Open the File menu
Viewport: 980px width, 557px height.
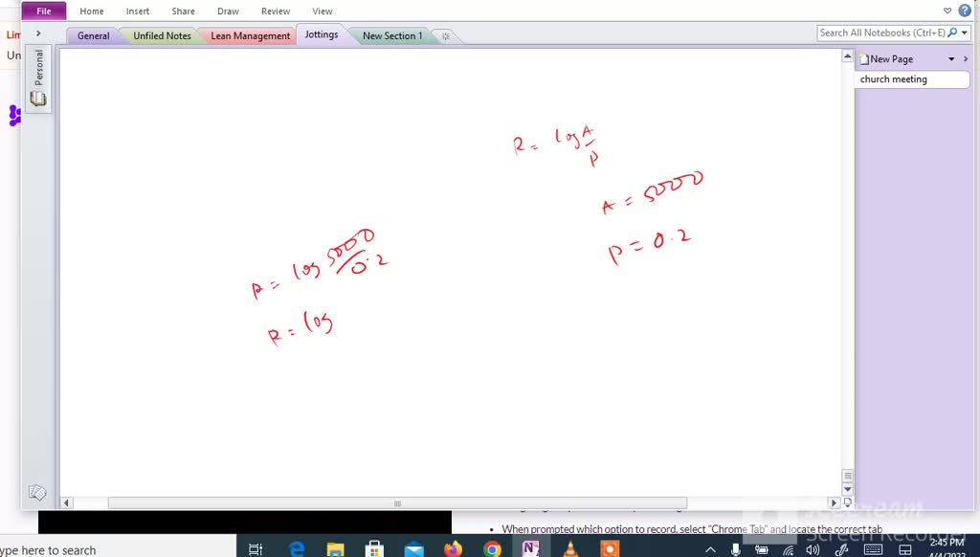coord(43,11)
